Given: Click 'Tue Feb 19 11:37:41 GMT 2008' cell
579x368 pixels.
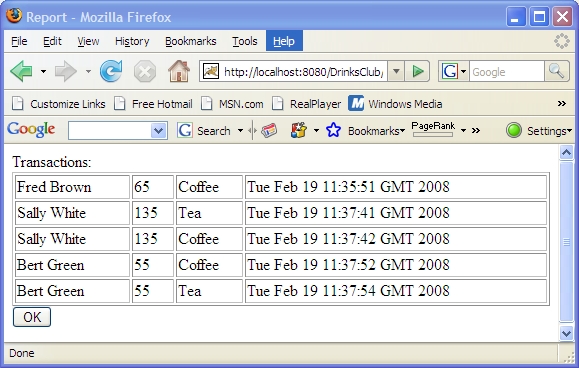Looking at the screenshot, I should pos(396,213).
